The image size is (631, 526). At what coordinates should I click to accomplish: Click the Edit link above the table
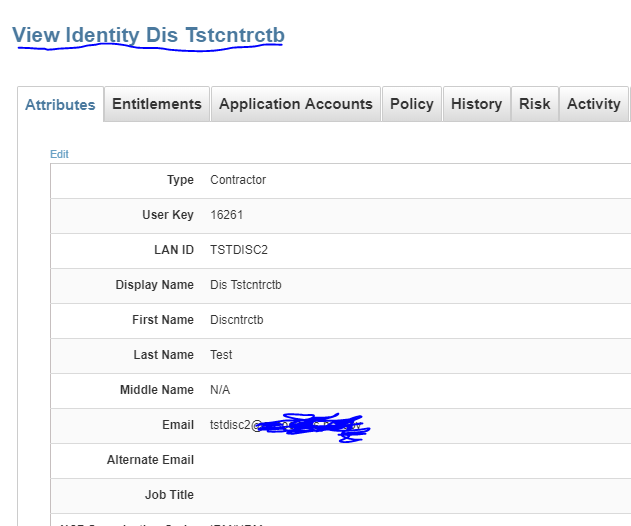coord(60,154)
